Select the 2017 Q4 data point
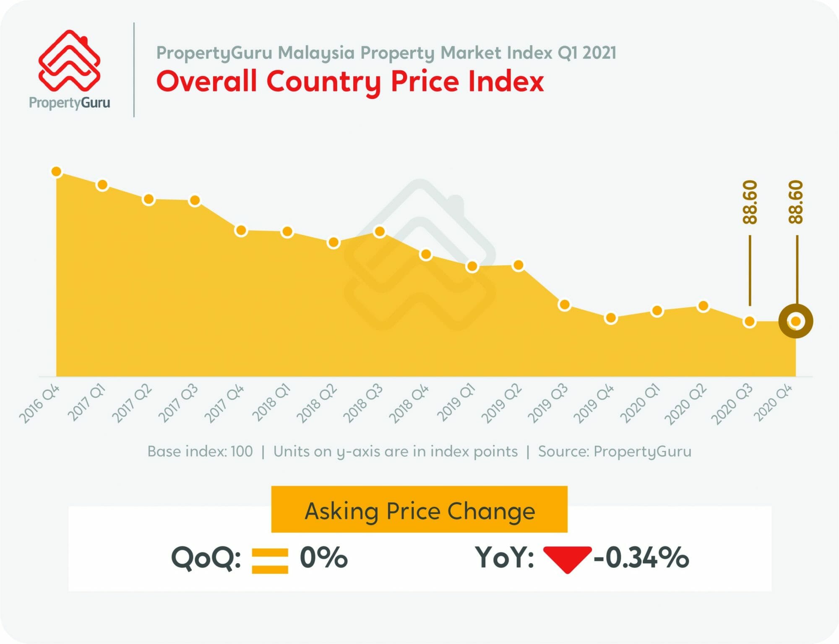 click(x=241, y=231)
